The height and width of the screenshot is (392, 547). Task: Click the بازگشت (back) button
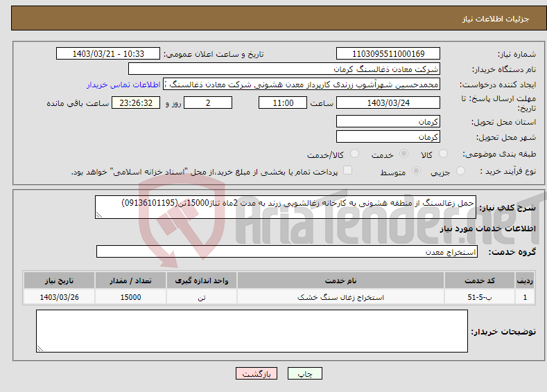tap(257, 373)
